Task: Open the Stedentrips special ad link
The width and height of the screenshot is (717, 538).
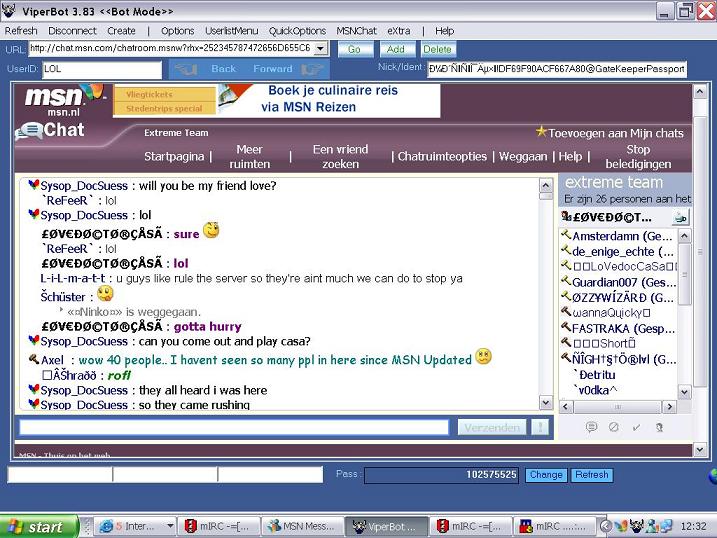Action: (x=164, y=109)
